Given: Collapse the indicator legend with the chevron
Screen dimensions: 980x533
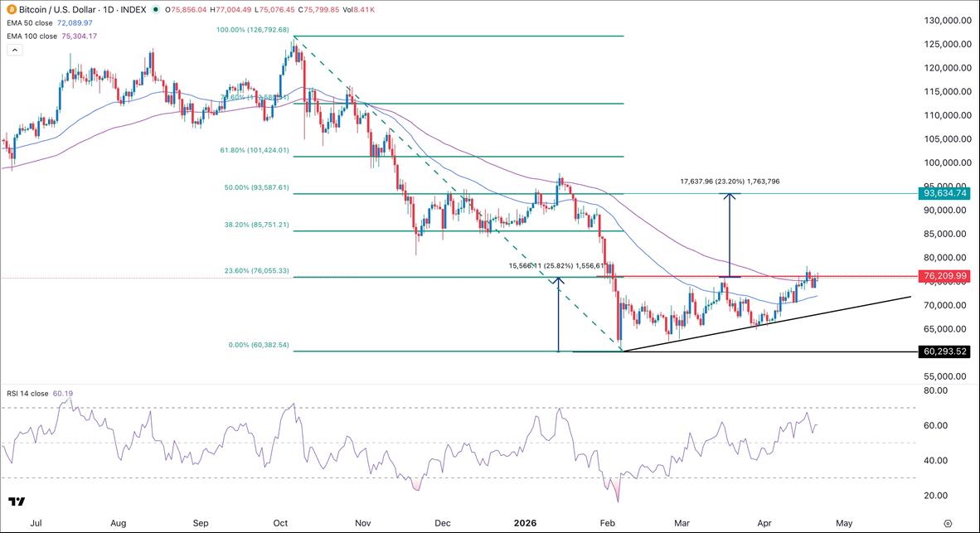Looking at the screenshot, I should point(15,49).
